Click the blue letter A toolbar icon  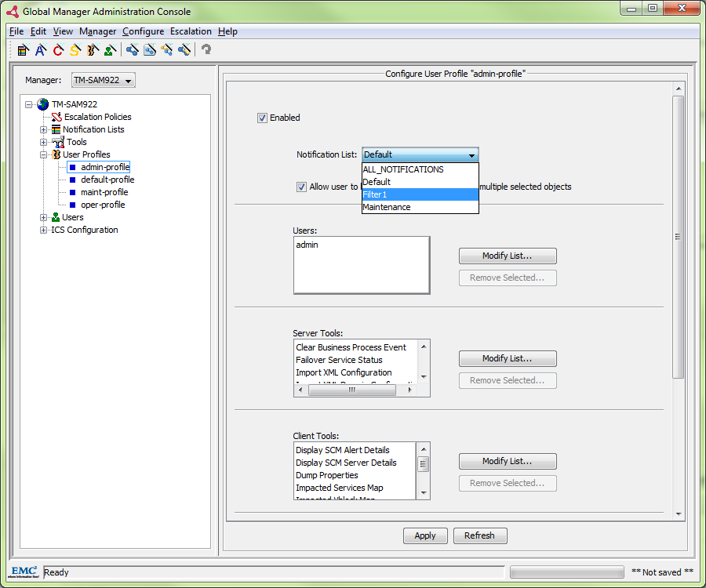[41, 50]
